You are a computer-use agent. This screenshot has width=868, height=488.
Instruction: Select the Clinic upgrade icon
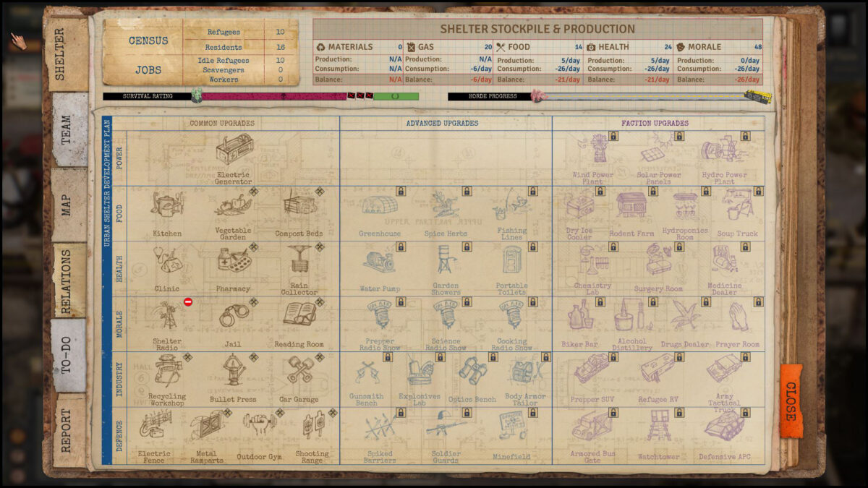[166, 260]
